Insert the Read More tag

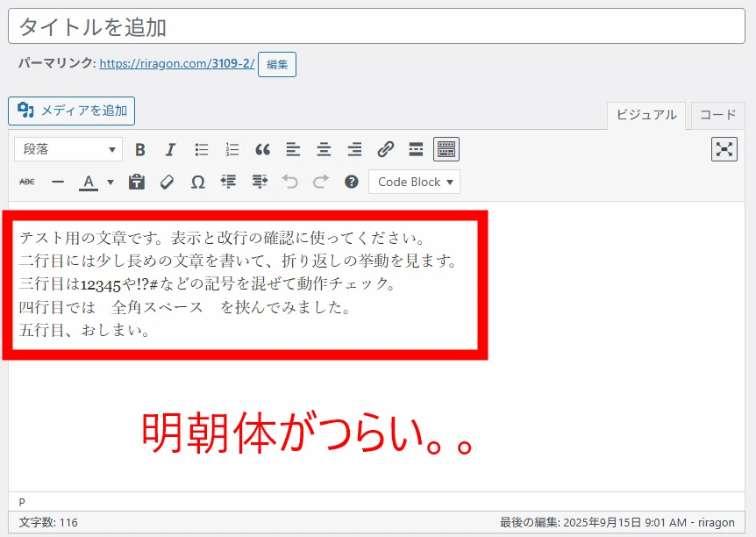(x=416, y=149)
